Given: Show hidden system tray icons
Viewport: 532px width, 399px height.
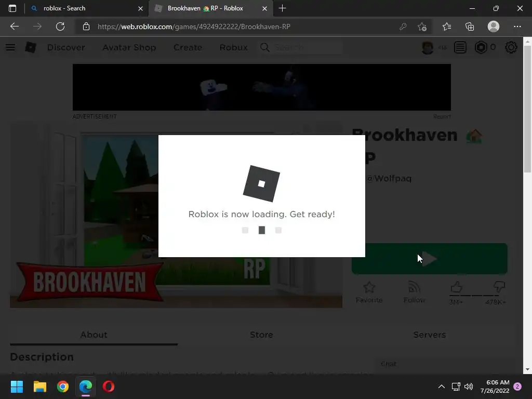Looking at the screenshot, I should pos(442,387).
